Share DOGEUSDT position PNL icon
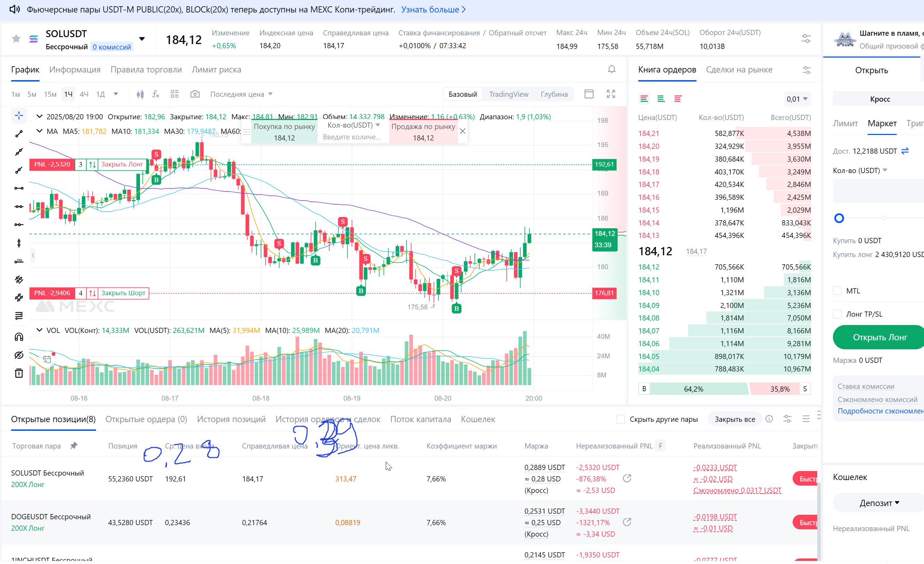 (x=627, y=522)
